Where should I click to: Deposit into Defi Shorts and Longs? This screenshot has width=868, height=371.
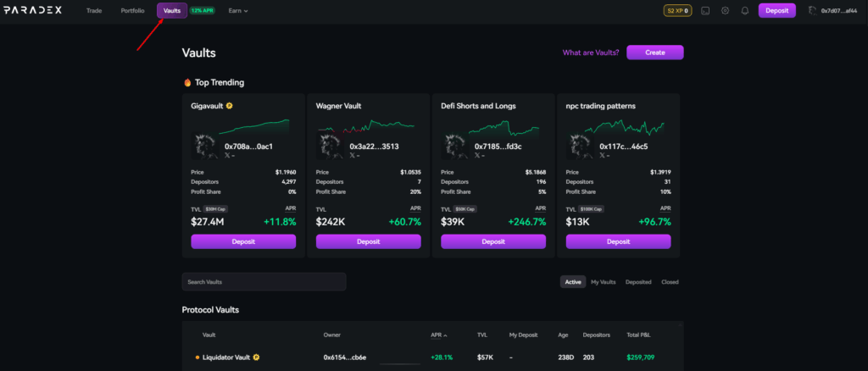494,241
